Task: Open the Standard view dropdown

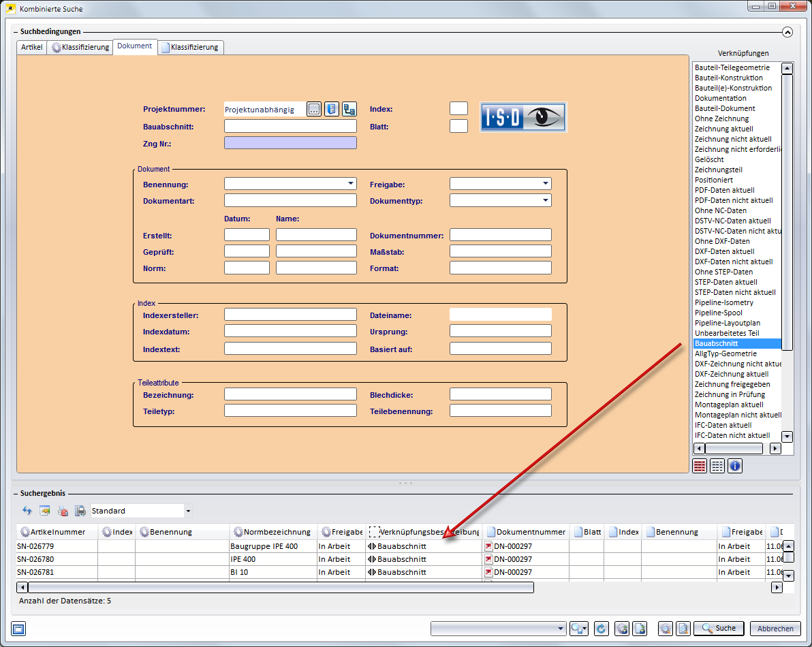Action: [x=188, y=511]
